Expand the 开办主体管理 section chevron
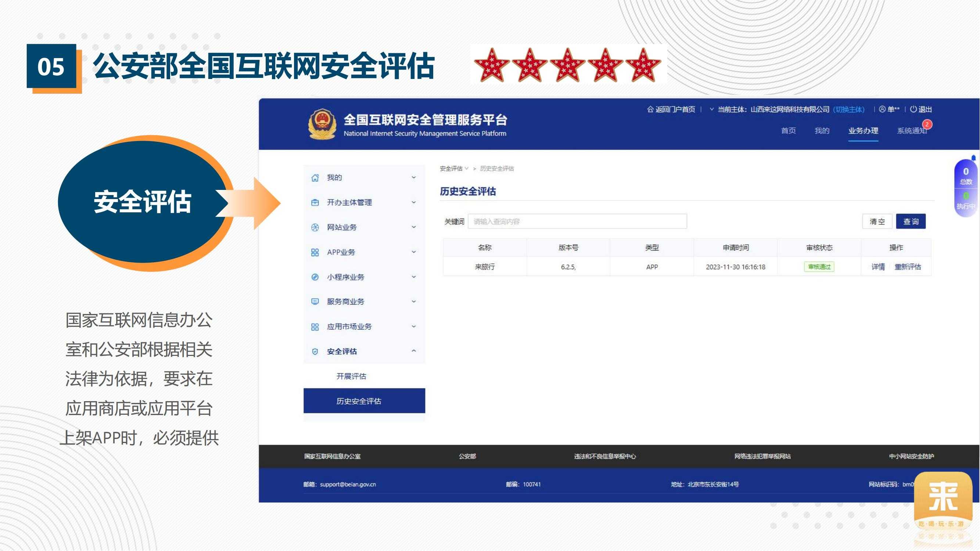 (414, 202)
